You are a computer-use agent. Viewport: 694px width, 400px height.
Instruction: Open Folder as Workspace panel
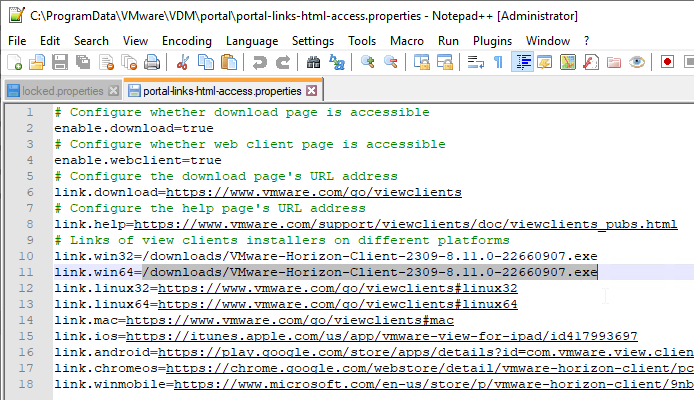[x=614, y=62]
